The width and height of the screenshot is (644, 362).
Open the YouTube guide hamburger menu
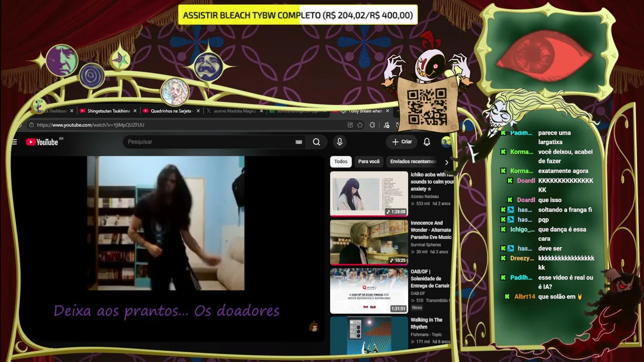click(x=14, y=142)
